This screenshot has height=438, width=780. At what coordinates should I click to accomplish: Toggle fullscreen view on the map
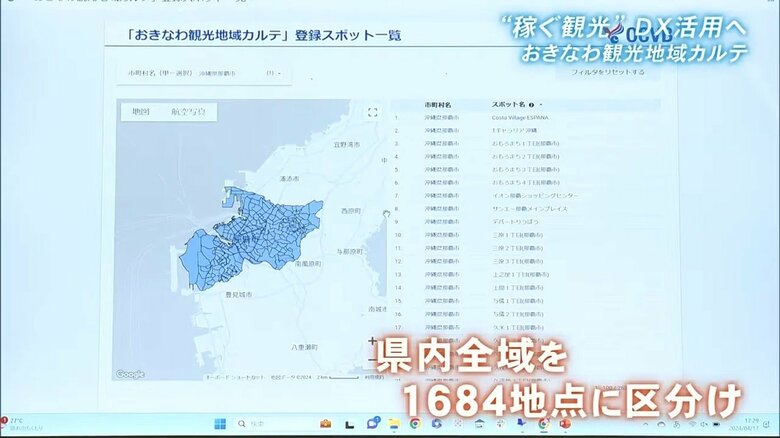(x=372, y=113)
